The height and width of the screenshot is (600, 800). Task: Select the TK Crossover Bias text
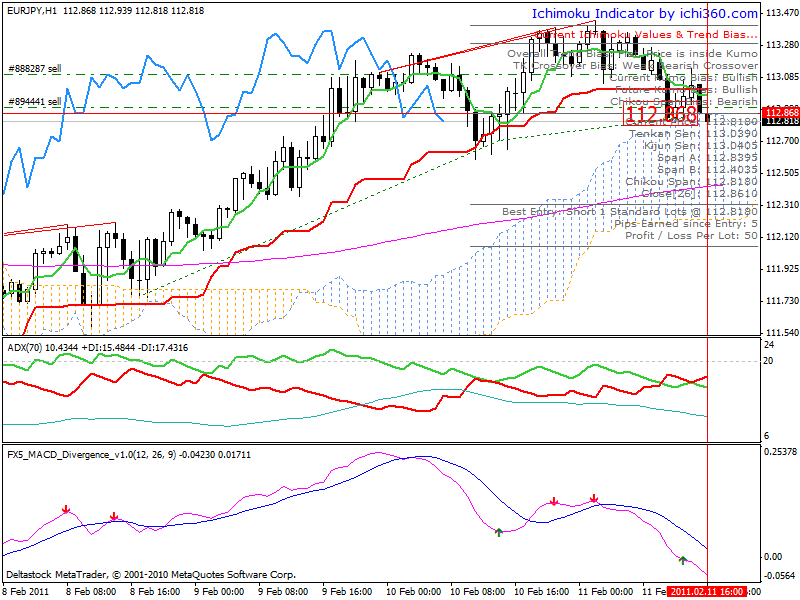635,66
